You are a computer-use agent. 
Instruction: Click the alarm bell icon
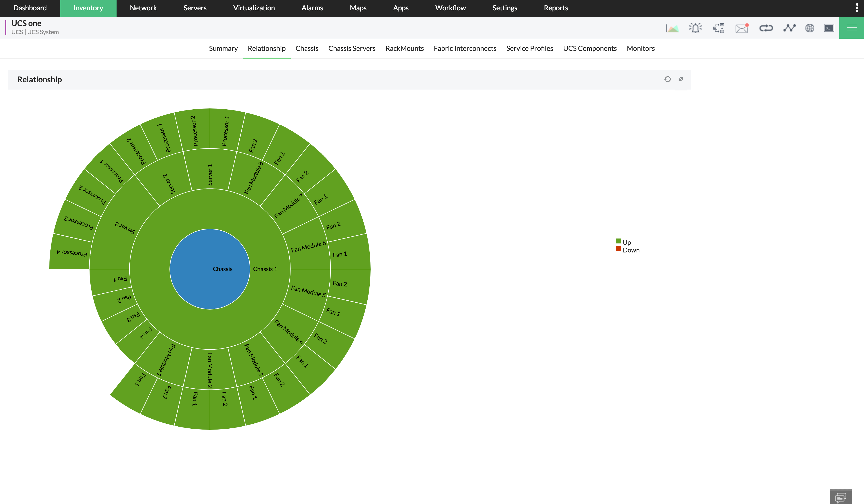click(x=695, y=28)
